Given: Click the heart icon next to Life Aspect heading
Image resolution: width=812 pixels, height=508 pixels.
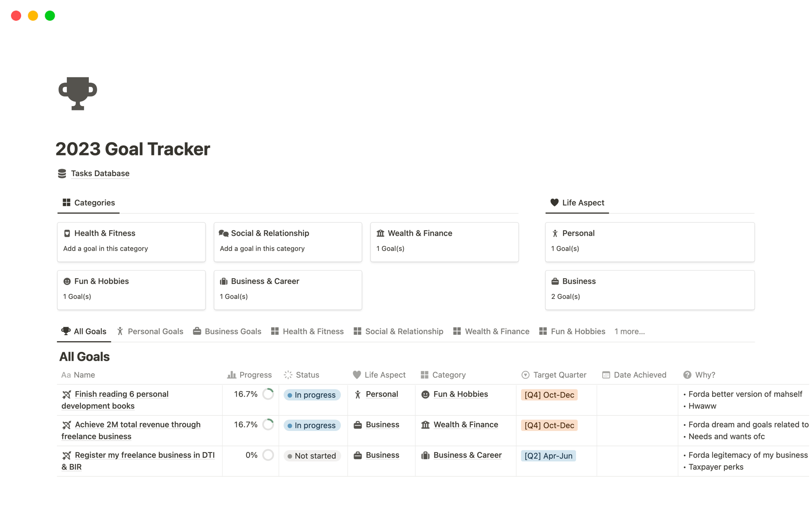Looking at the screenshot, I should click(554, 202).
